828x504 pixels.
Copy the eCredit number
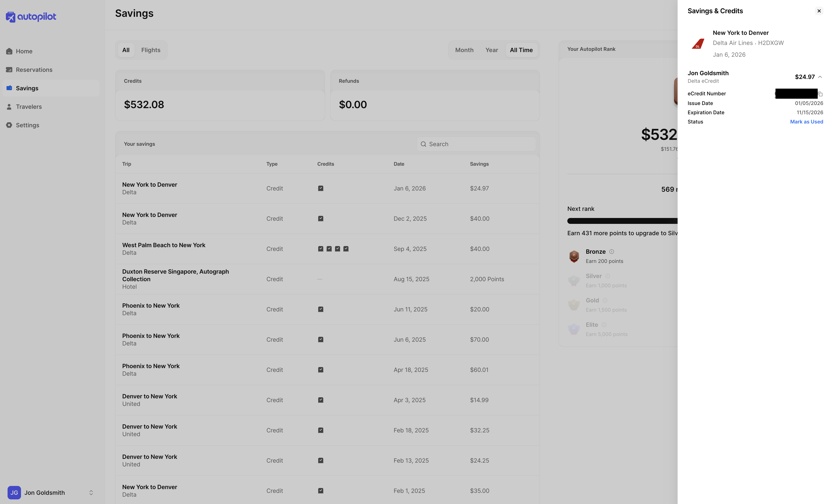[x=820, y=94]
